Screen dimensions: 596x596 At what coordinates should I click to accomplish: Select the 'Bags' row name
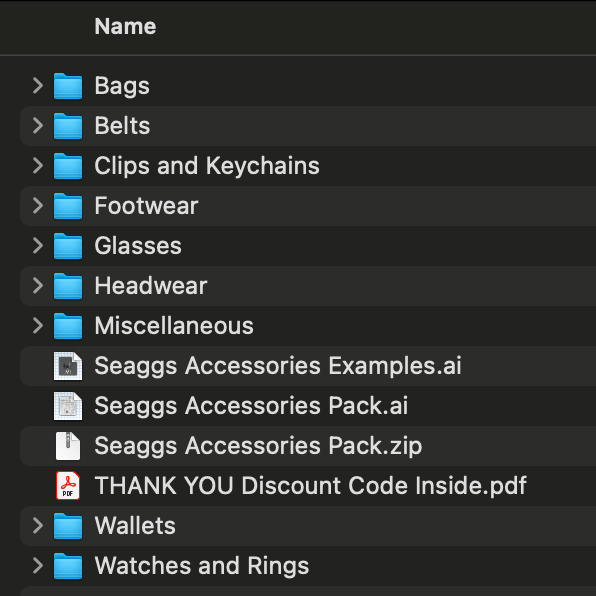tap(122, 87)
